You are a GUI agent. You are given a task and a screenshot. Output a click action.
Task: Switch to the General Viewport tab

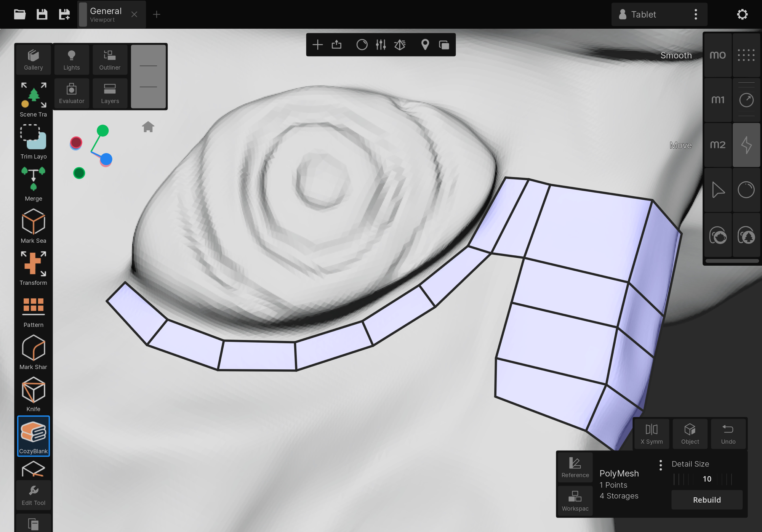coord(106,14)
